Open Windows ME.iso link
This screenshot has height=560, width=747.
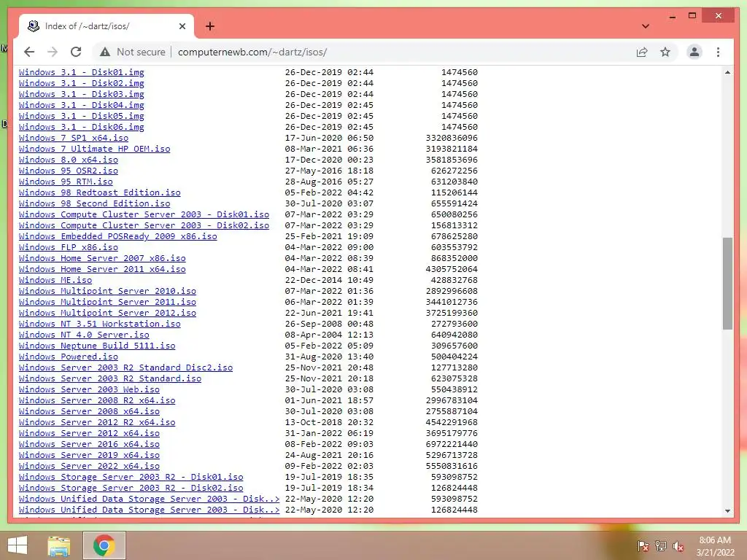click(x=55, y=281)
